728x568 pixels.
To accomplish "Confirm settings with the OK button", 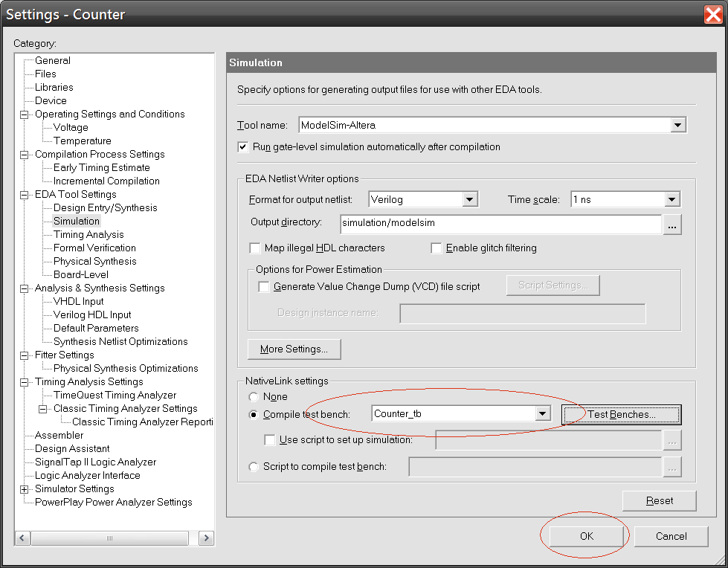I will (587, 537).
